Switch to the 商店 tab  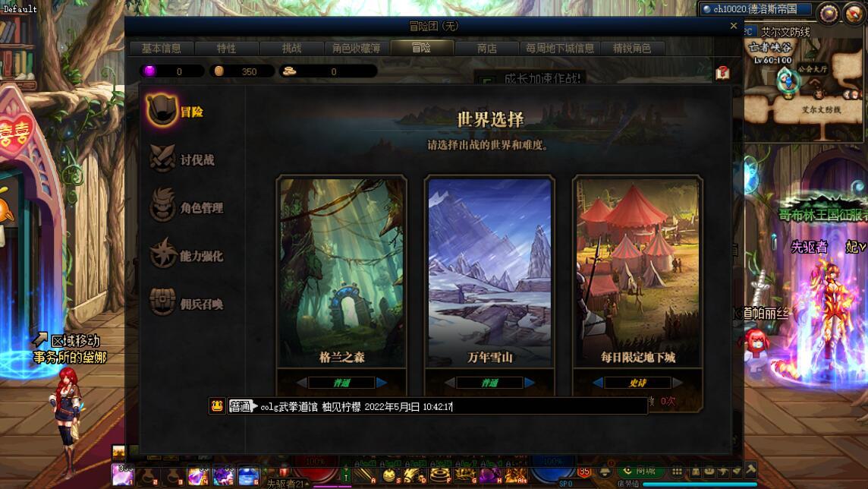coord(486,48)
